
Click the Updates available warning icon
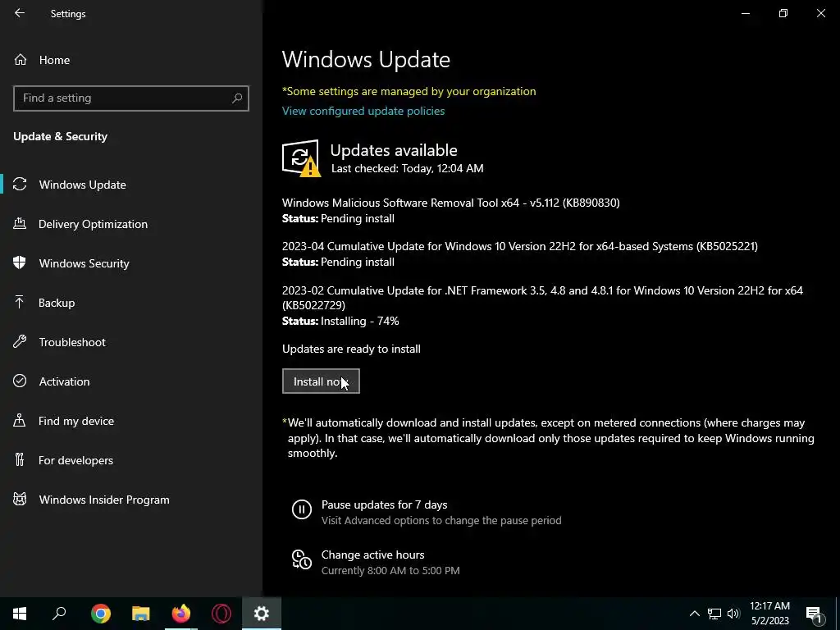pyautogui.click(x=301, y=158)
